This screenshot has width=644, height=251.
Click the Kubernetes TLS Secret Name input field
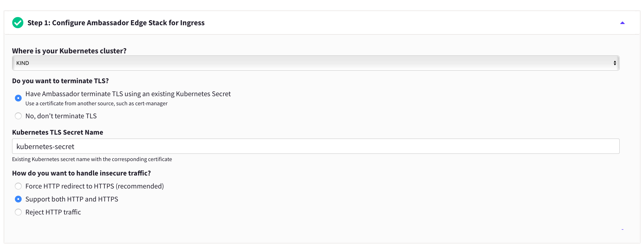coord(316,146)
